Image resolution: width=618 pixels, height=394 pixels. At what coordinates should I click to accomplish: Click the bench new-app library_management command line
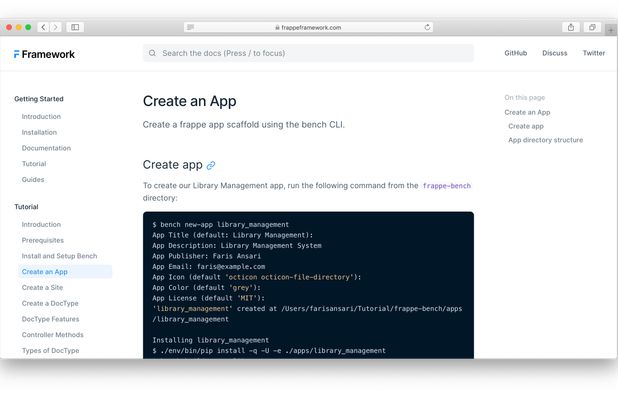click(x=221, y=225)
